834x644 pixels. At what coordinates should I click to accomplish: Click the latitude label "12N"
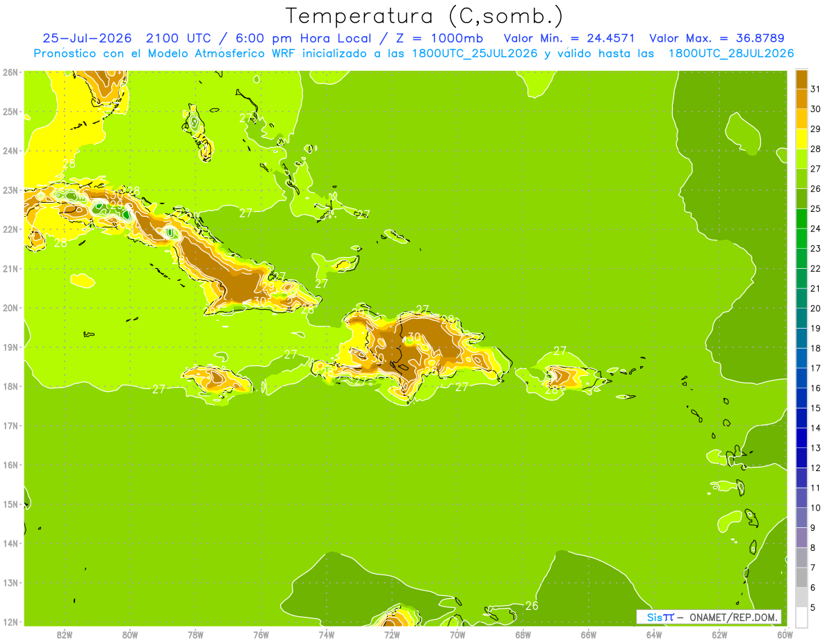point(10,622)
